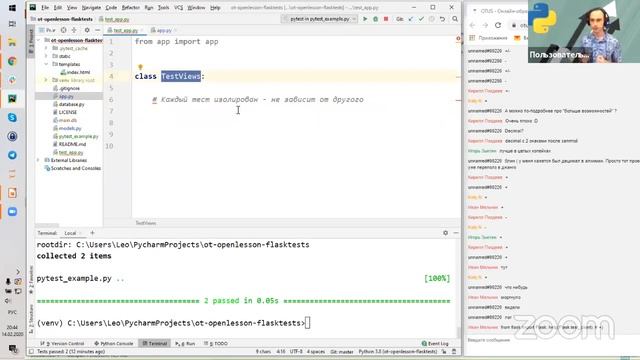Open the Run tool window

tap(185, 343)
